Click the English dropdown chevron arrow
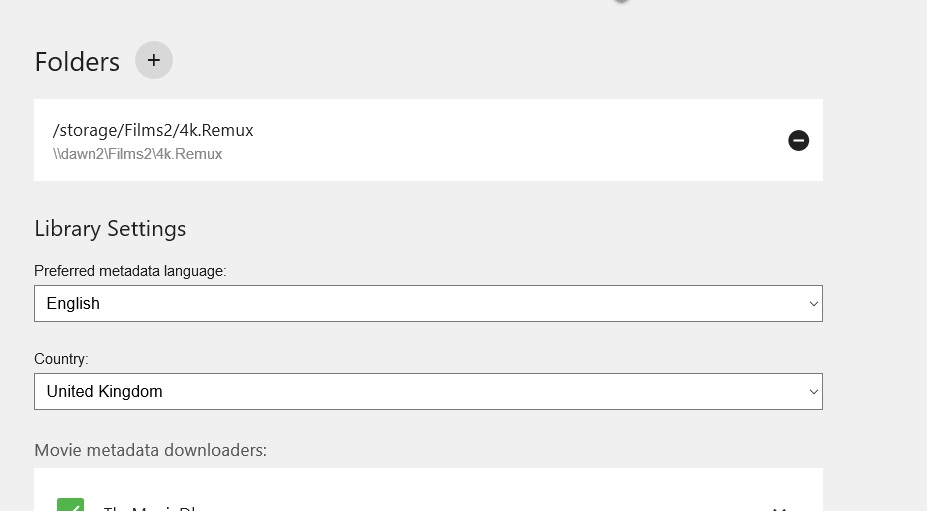 click(x=812, y=304)
